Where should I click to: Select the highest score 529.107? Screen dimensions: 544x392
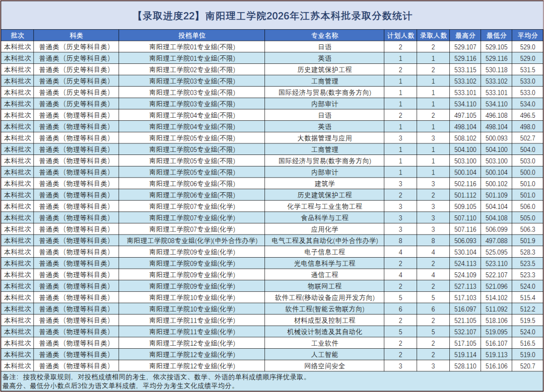(465, 47)
